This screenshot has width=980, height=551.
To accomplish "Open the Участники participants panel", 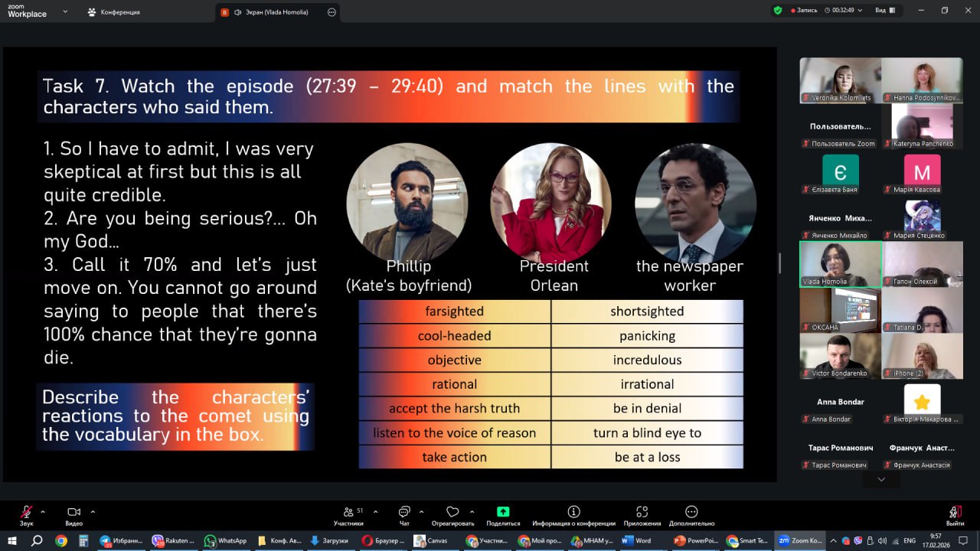I will click(x=348, y=512).
